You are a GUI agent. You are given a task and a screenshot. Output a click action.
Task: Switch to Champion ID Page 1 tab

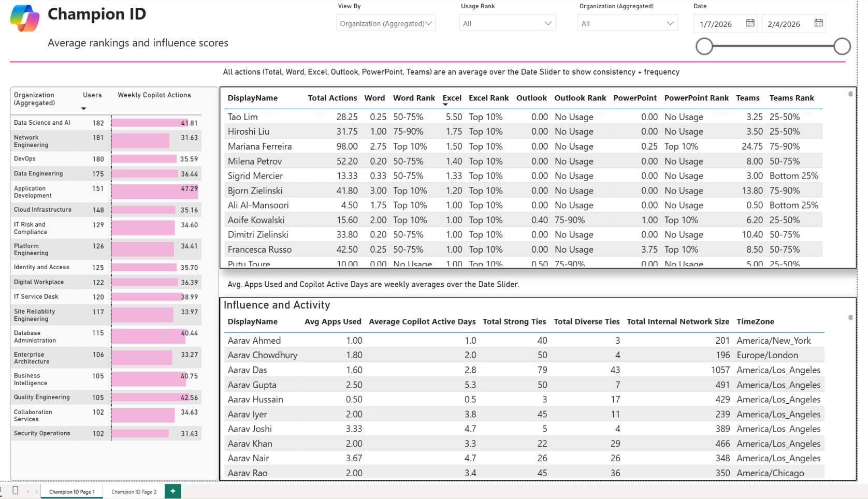(72, 492)
